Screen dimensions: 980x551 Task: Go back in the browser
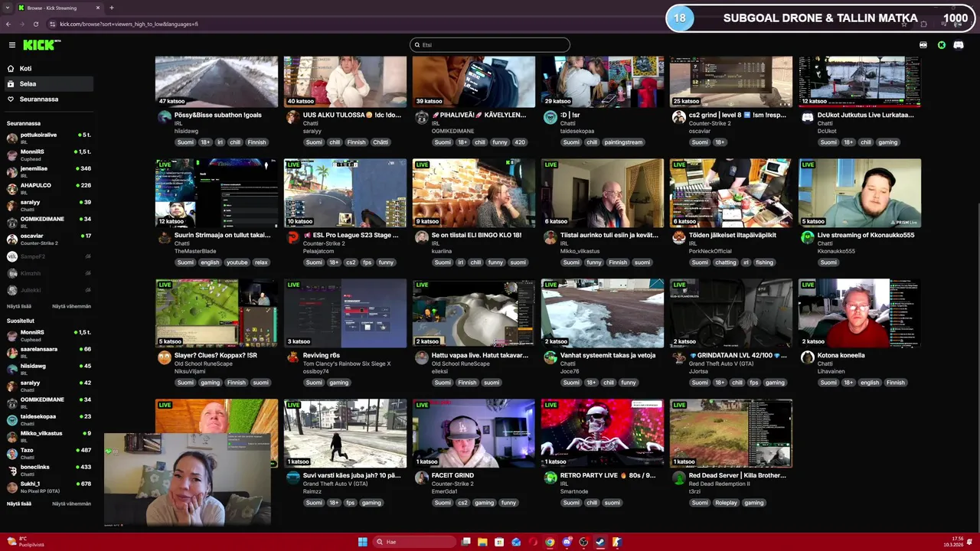click(x=8, y=24)
